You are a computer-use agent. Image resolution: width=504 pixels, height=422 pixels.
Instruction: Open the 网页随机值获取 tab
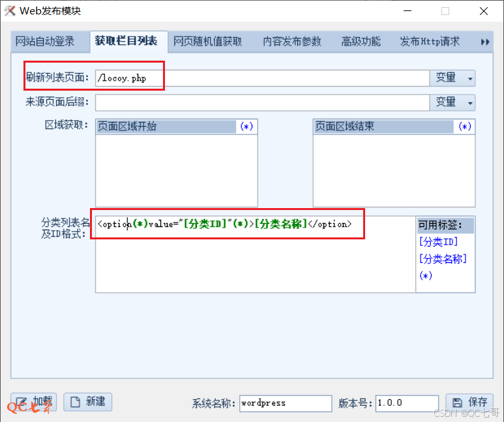207,41
